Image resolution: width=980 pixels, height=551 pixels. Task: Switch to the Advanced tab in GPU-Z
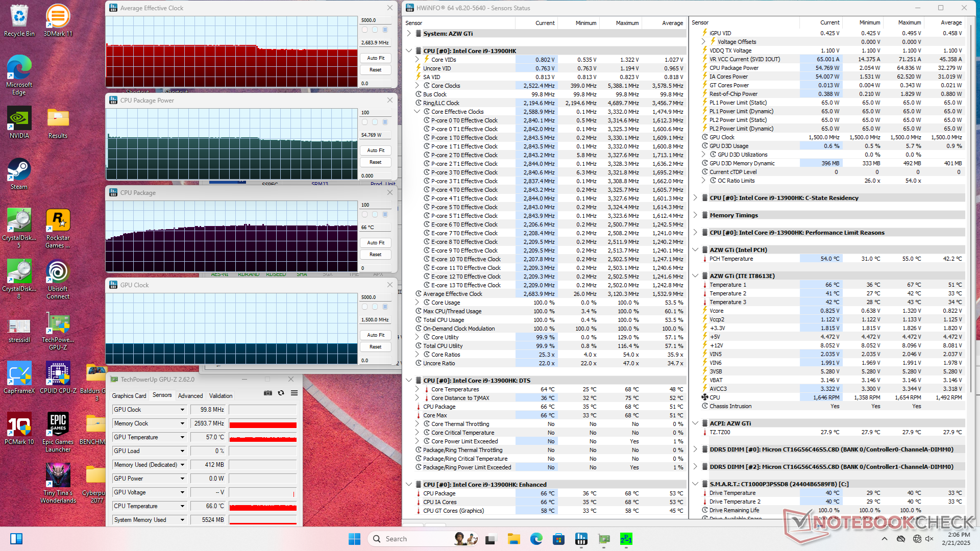190,395
